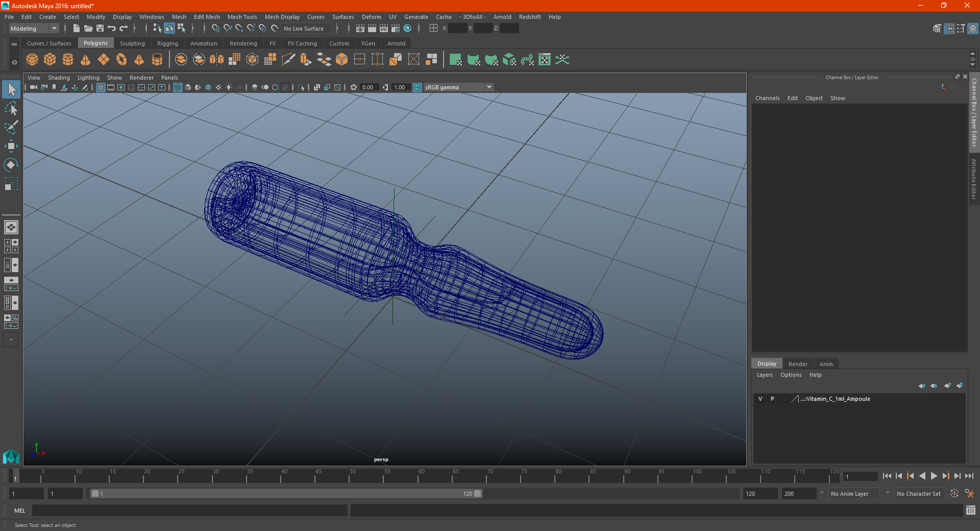Create a polygon cylinder from the shelf
The height and width of the screenshot is (531, 980).
68,60
